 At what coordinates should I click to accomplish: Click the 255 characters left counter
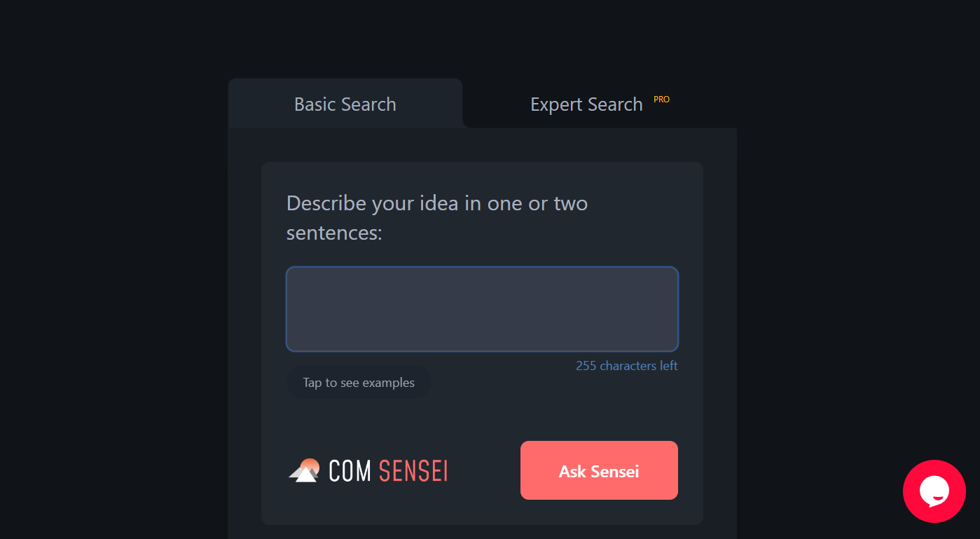(626, 365)
